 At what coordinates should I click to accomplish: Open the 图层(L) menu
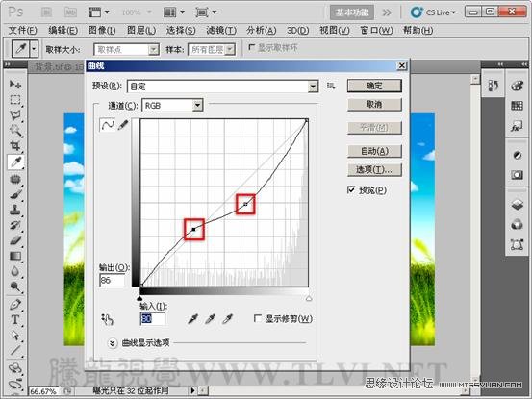click(141, 31)
